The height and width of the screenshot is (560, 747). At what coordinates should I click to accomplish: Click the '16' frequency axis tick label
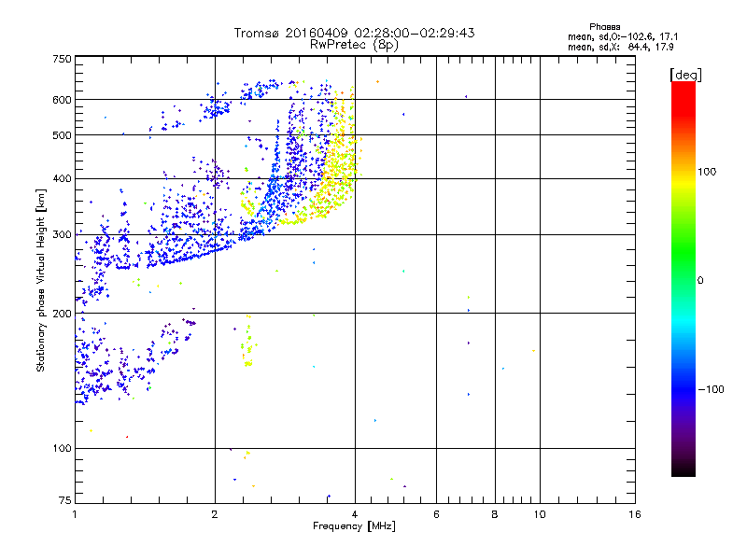[635, 514]
